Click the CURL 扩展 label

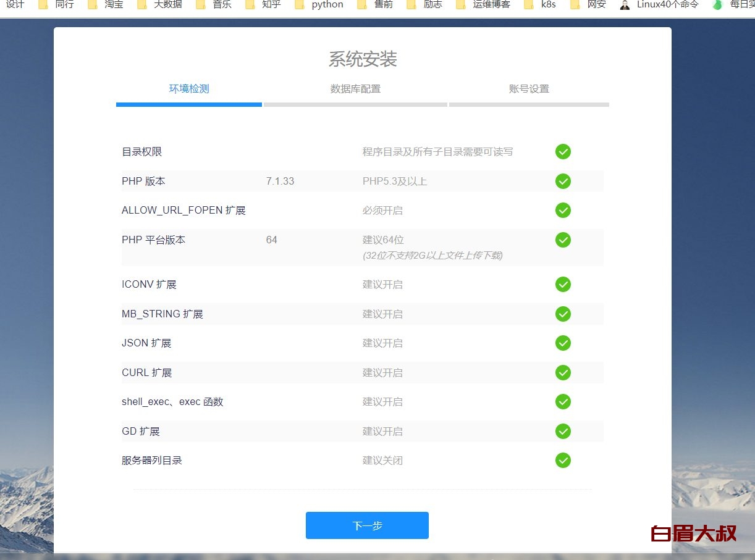(147, 373)
